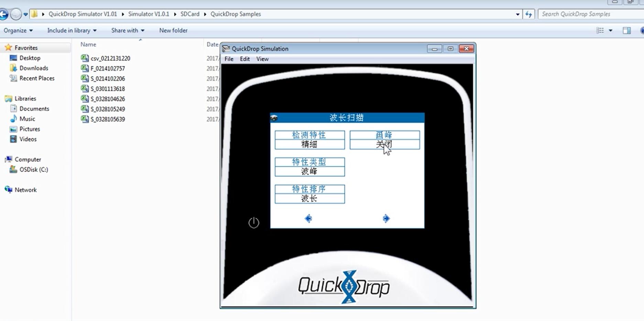Open the Organize dropdown menu
The image size is (644, 321).
(x=18, y=30)
